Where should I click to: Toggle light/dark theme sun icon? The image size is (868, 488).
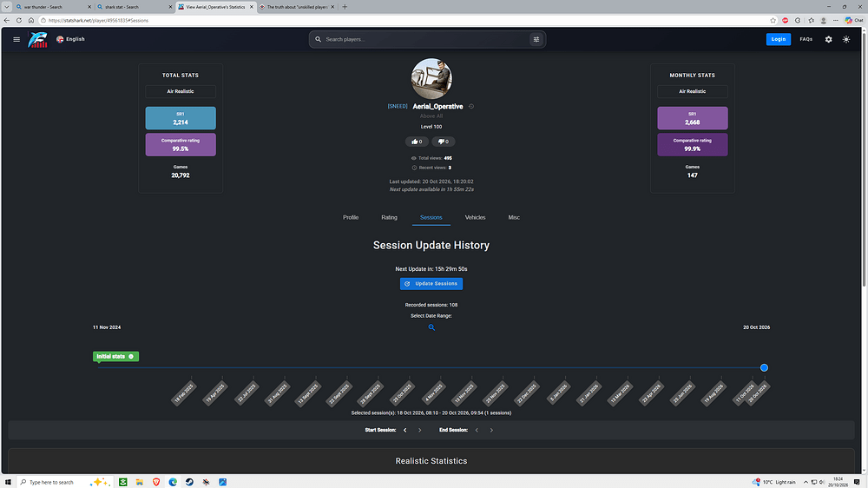(x=846, y=39)
